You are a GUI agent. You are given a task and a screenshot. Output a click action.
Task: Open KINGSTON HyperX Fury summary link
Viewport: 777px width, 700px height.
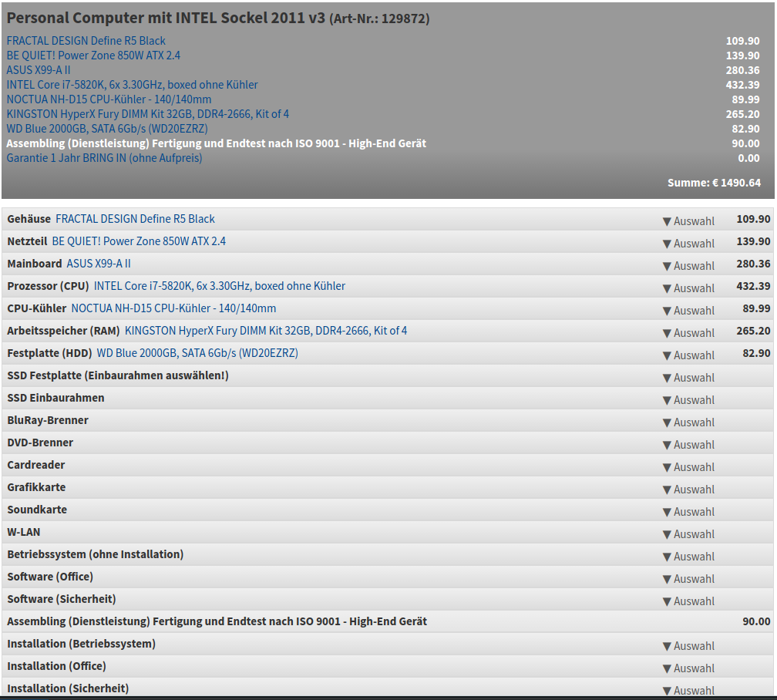[x=147, y=114]
